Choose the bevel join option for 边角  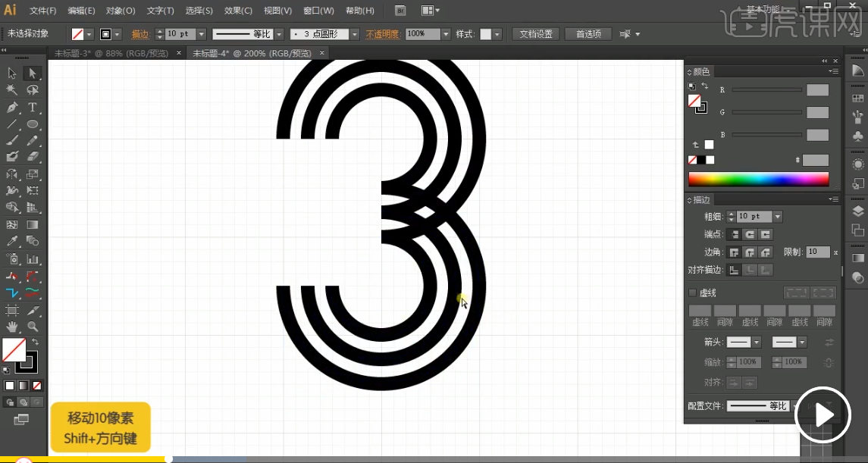(766, 252)
